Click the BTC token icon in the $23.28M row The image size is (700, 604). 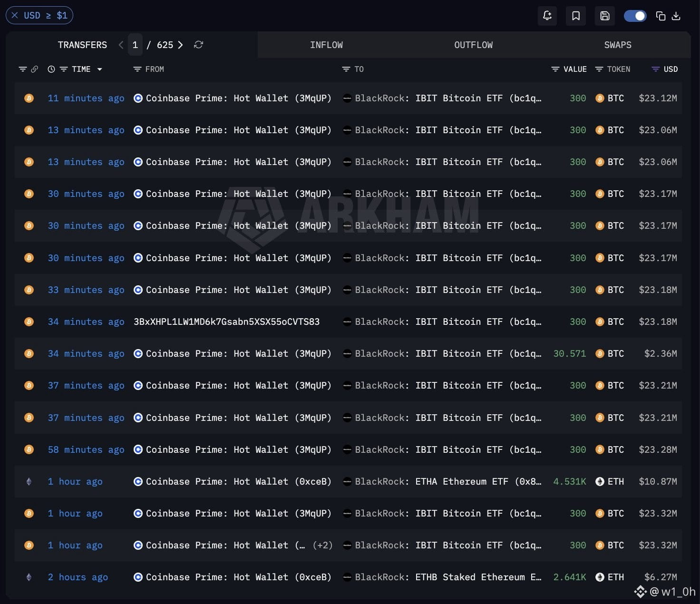pyautogui.click(x=600, y=450)
